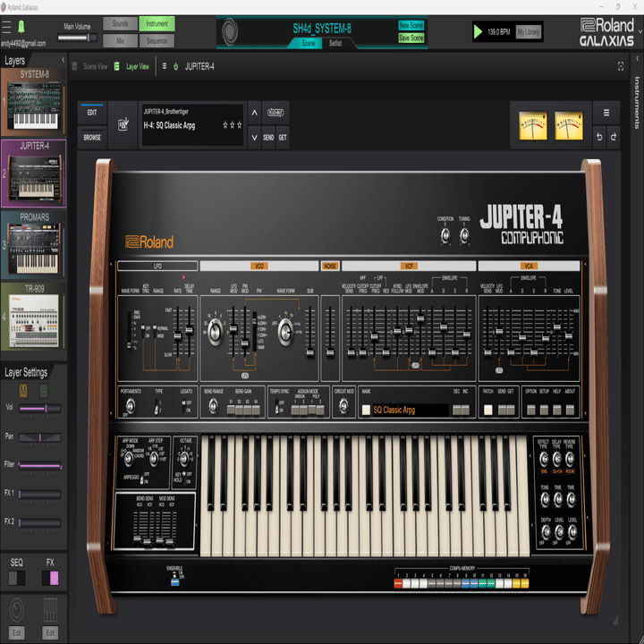
Task: Click the OPTION button on the synth
Action: [x=530, y=410]
